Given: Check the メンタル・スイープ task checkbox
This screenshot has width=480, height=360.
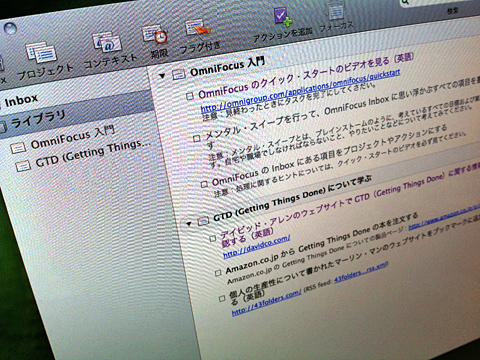Looking at the screenshot, I should click(197, 138).
